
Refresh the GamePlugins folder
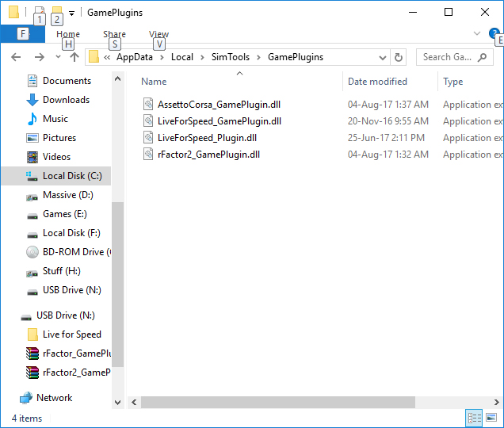coord(399,57)
